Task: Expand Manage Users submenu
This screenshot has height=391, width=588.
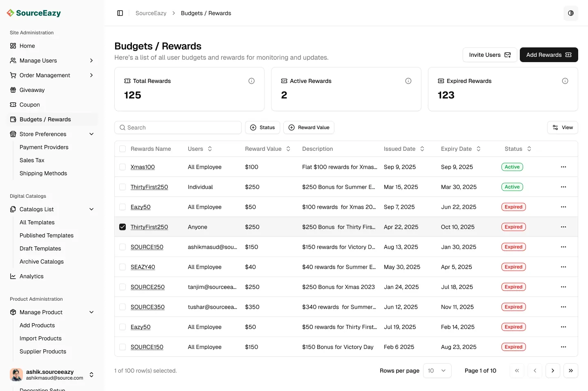Action: [91, 60]
